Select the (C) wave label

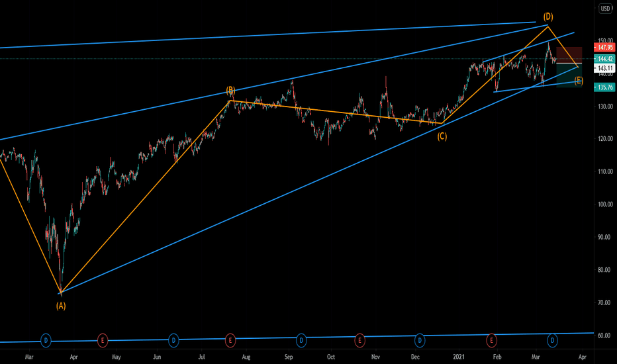coord(442,136)
